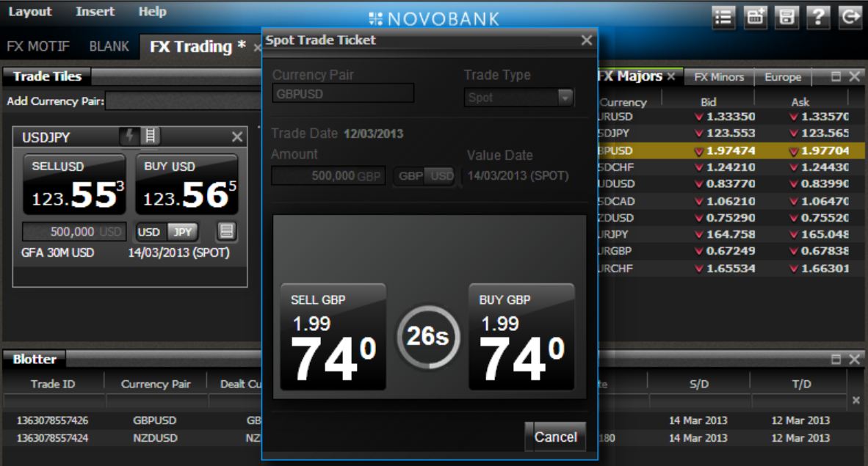Close the USDJPY trade tile
The image size is (868, 466).
[x=237, y=136]
